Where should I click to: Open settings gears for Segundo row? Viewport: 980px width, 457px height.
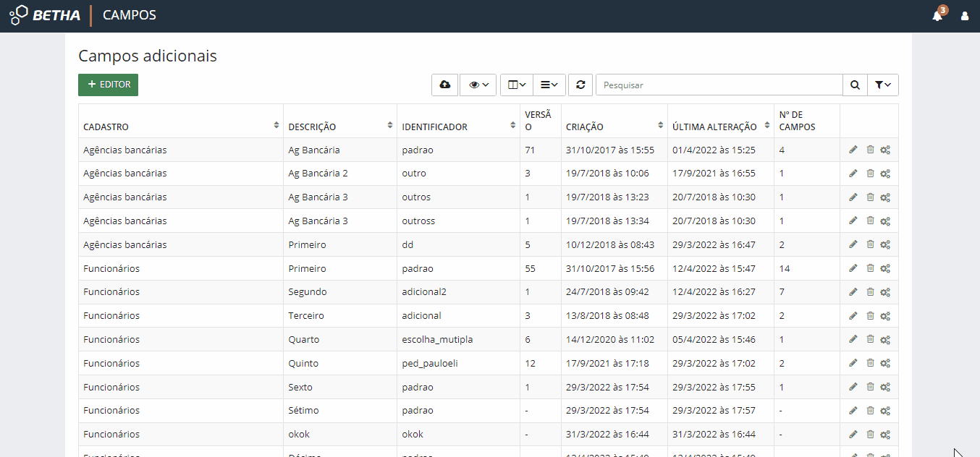tap(885, 292)
